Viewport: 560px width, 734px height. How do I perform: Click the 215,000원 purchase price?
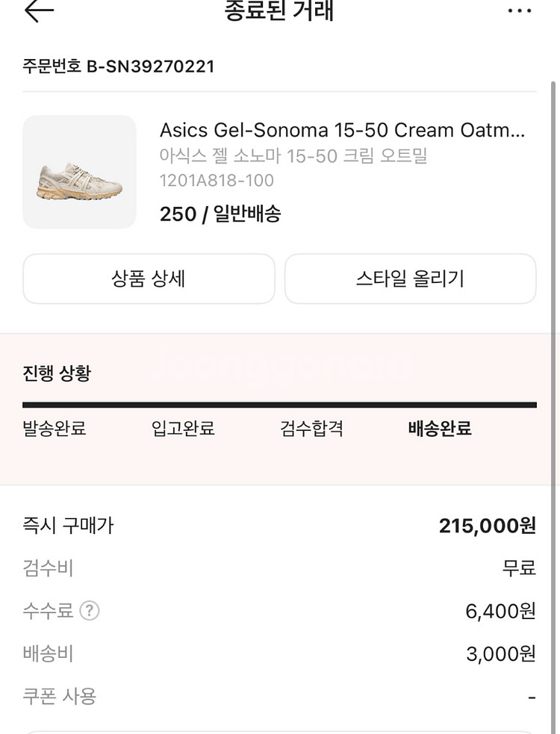point(487,526)
